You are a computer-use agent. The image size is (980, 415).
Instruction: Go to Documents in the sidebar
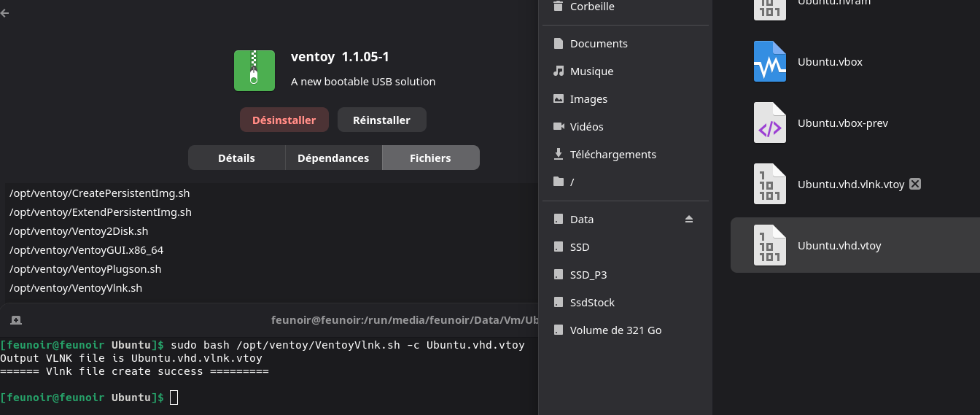pyautogui.click(x=598, y=44)
